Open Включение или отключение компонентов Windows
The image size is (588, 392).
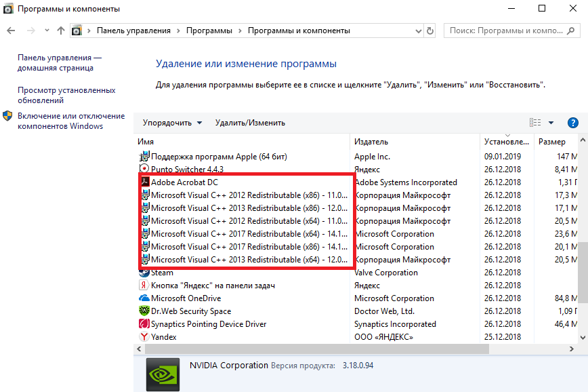click(71, 121)
